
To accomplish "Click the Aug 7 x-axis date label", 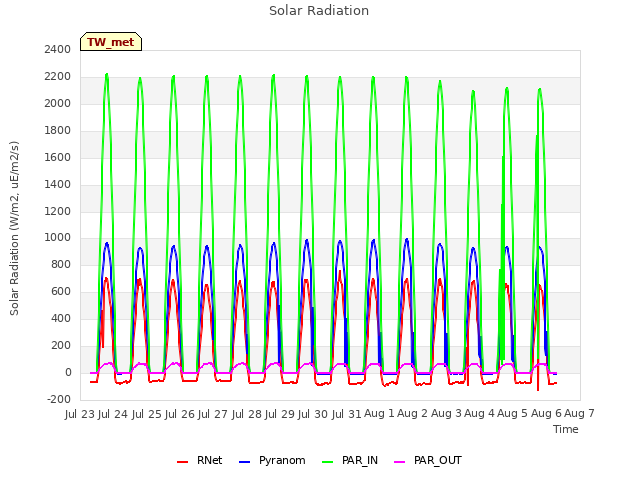I will click(579, 413).
